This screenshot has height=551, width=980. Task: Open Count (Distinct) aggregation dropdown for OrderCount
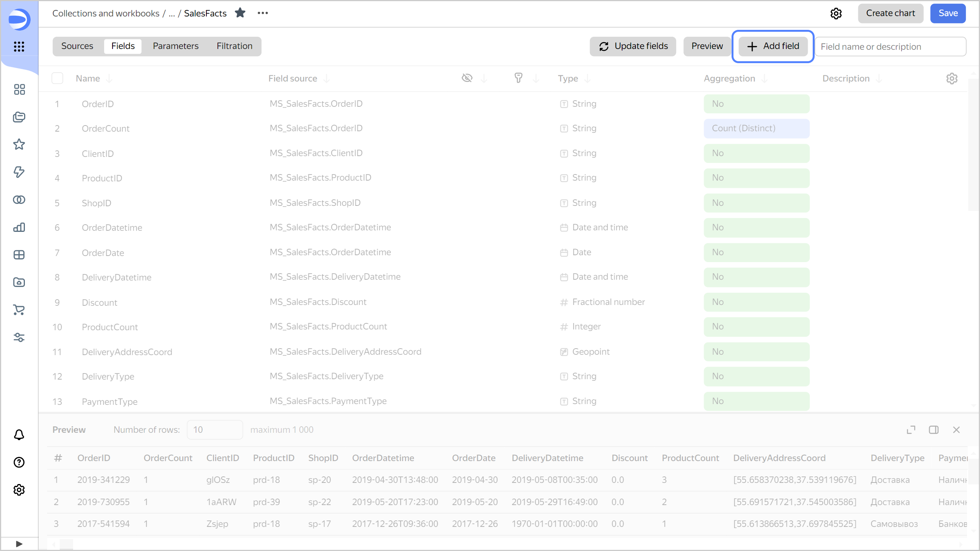point(756,128)
